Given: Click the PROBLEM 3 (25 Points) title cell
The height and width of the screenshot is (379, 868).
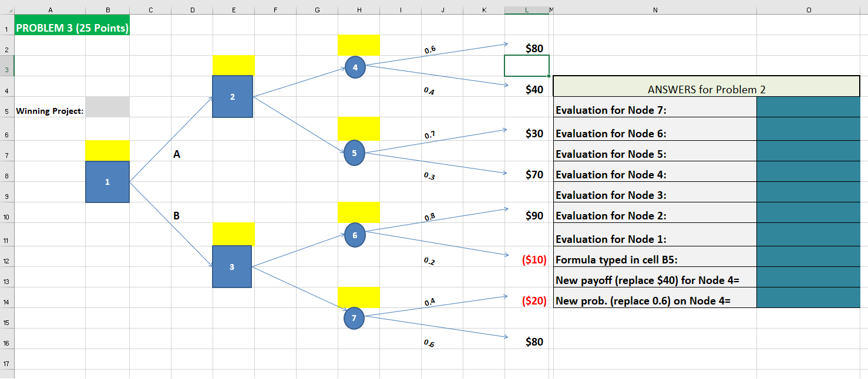Looking at the screenshot, I should click(72, 26).
